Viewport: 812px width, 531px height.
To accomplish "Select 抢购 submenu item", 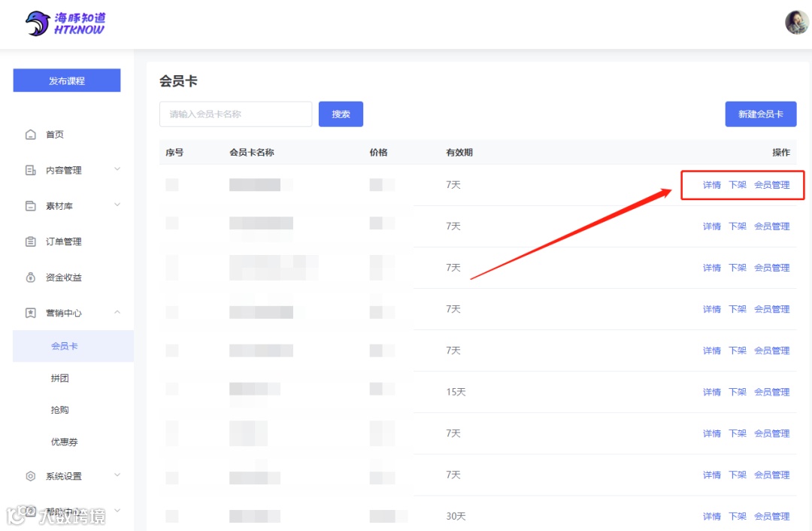I will click(x=59, y=410).
